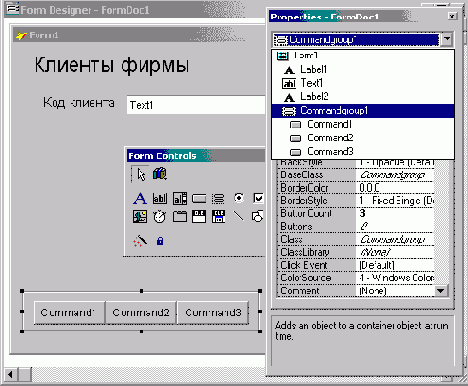Select the 'Код клиента' label
Viewport: 468px width, 386px height.
click(79, 103)
